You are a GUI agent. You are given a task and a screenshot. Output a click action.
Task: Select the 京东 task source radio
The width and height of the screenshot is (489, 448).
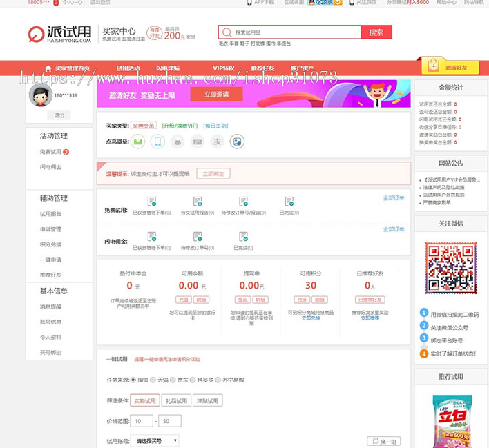pyautogui.click(x=173, y=380)
